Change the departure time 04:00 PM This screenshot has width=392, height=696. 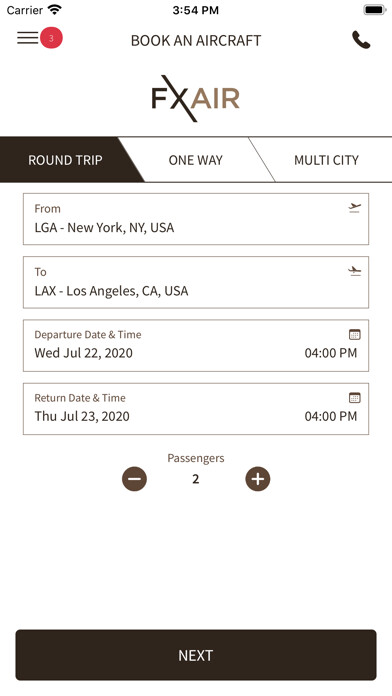331,353
